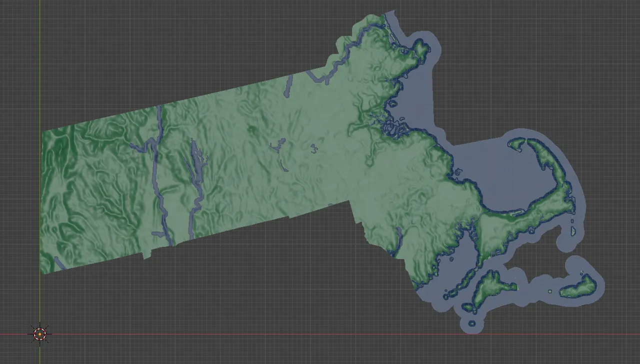Click the green Y axis line
This screenshot has width=640, height=364.
tap(39, 150)
